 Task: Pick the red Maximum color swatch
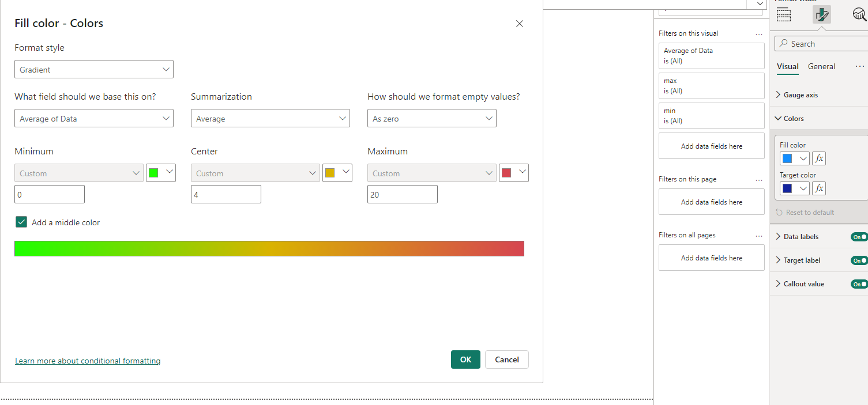[514, 173]
